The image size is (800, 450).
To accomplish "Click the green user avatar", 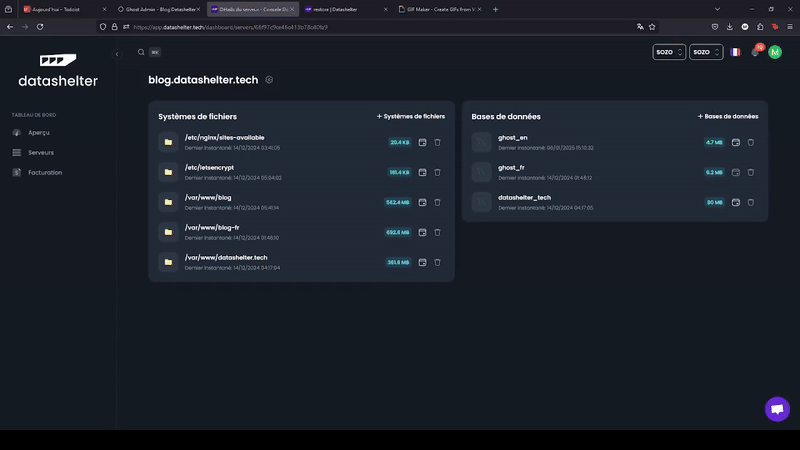I will [x=775, y=52].
